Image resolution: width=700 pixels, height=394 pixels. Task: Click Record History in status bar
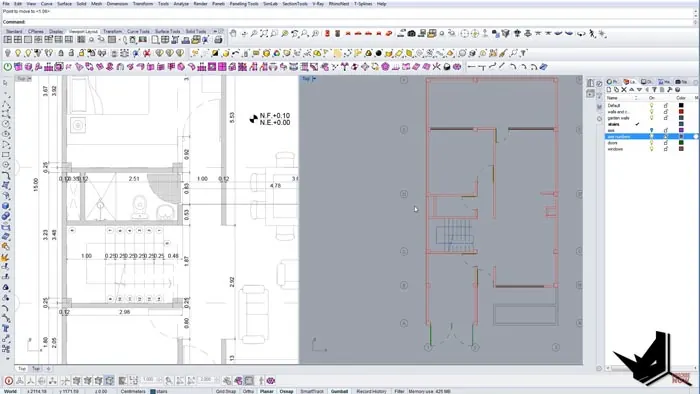[x=371, y=391]
